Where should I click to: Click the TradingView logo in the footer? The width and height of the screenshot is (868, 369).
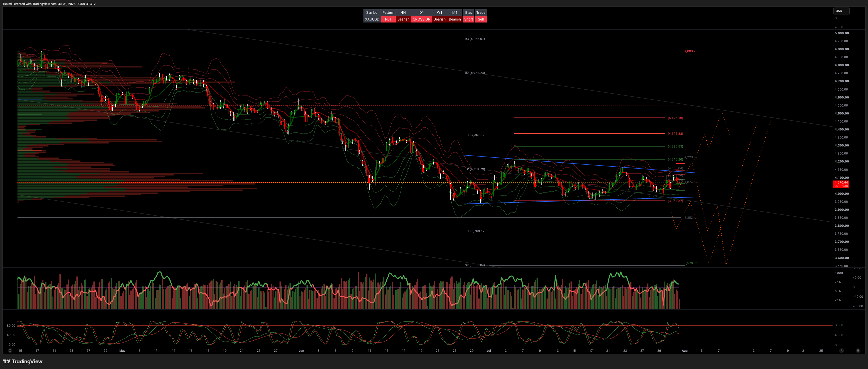[x=23, y=361]
